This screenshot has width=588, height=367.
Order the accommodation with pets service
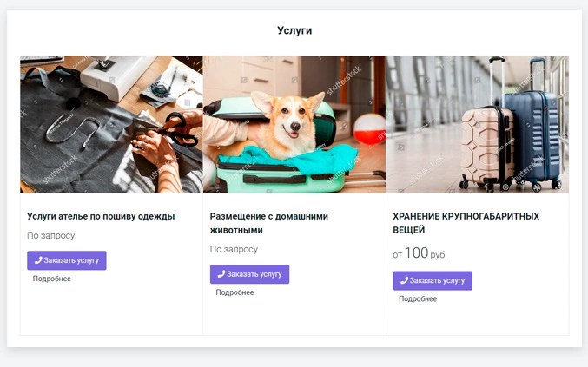tap(250, 274)
